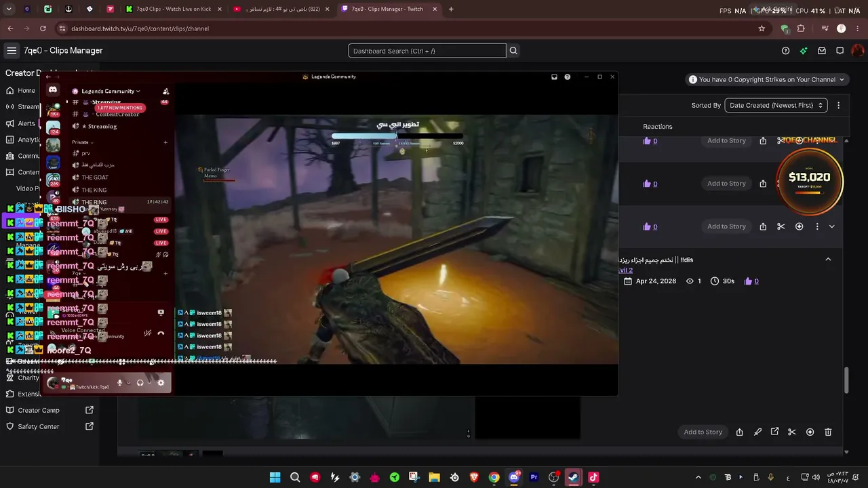Open the Legends Community server dropdown
The width and height of the screenshot is (868, 488).
(x=111, y=91)
